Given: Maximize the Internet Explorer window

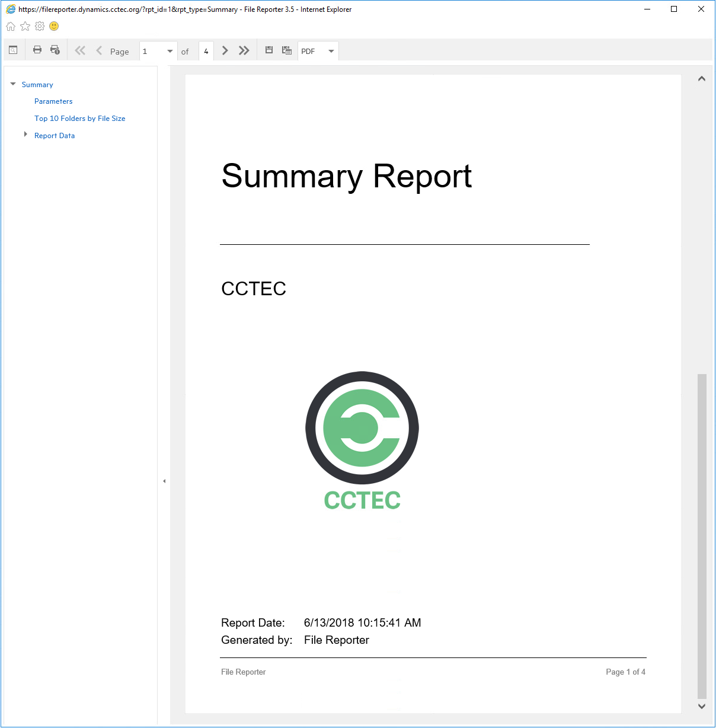Looking at the screenshot, I should coord(674,9).
